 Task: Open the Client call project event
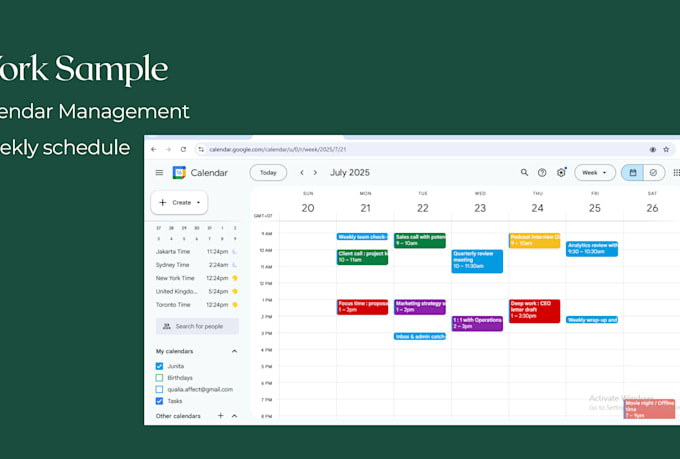[x=362, y=257]
